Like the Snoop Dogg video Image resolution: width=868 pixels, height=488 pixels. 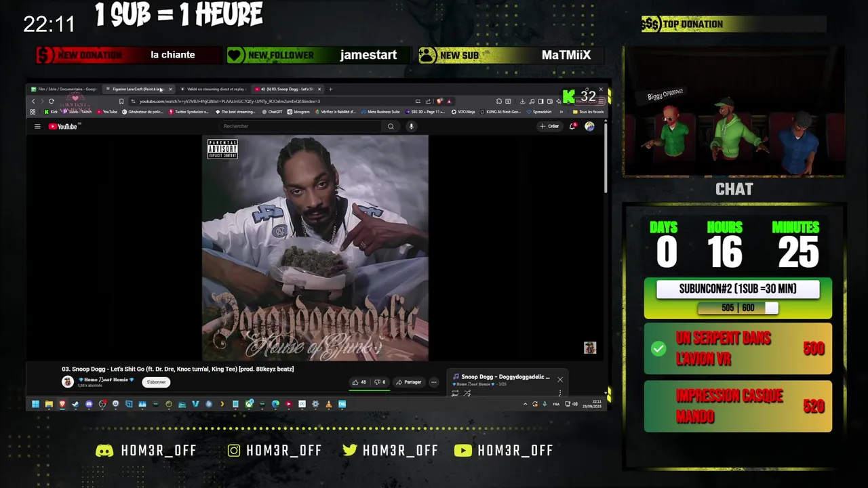point(359,382)
